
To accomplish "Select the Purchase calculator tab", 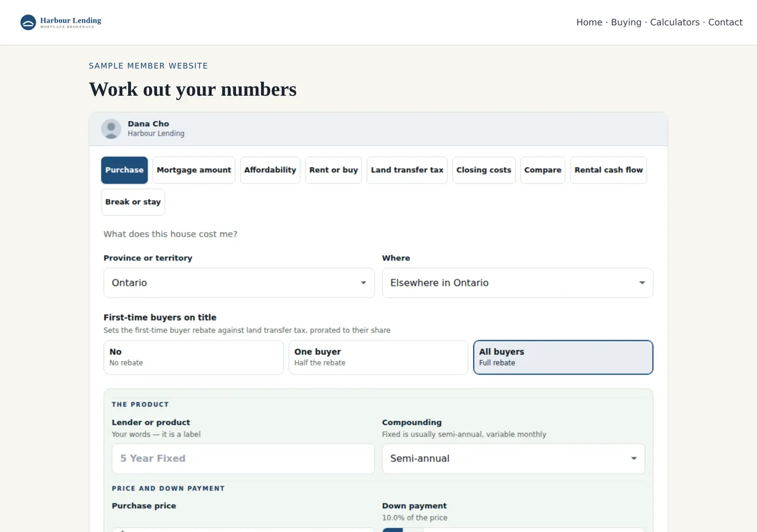I will coord(124,170).
